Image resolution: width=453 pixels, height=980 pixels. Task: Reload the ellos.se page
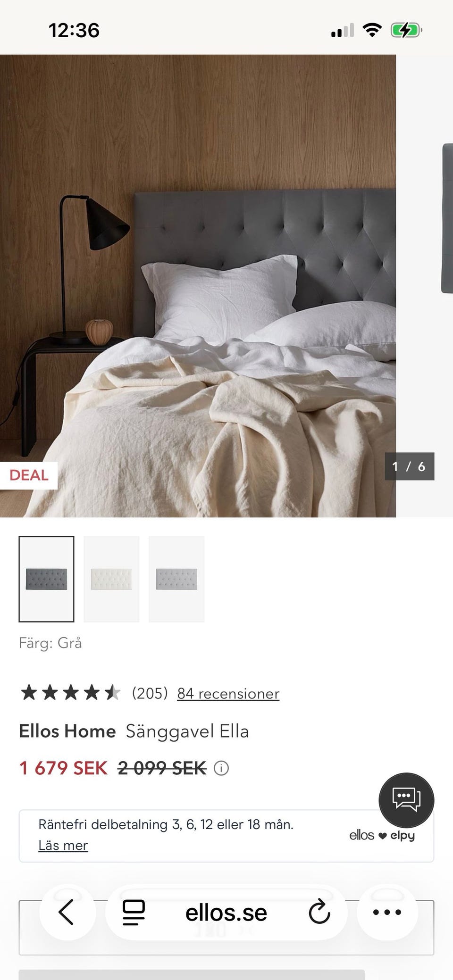(319, 913)
